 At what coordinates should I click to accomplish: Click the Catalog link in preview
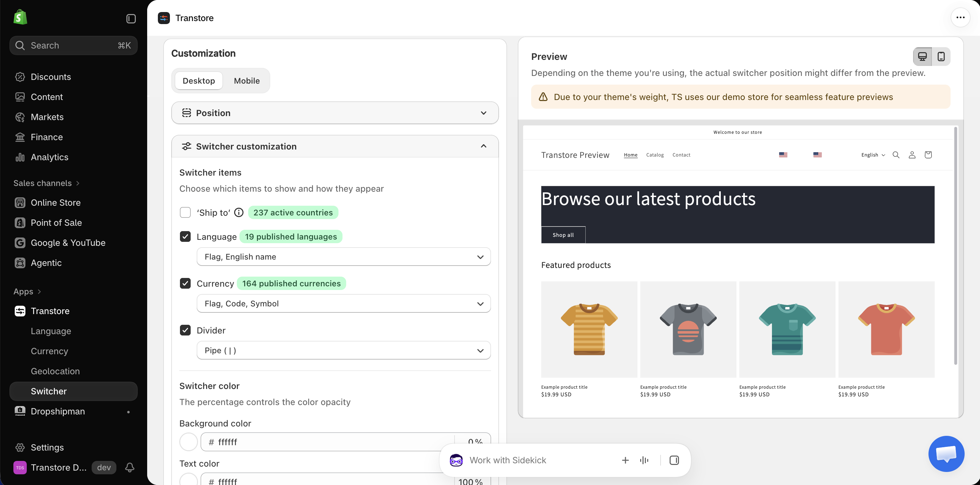coord(655,155)
